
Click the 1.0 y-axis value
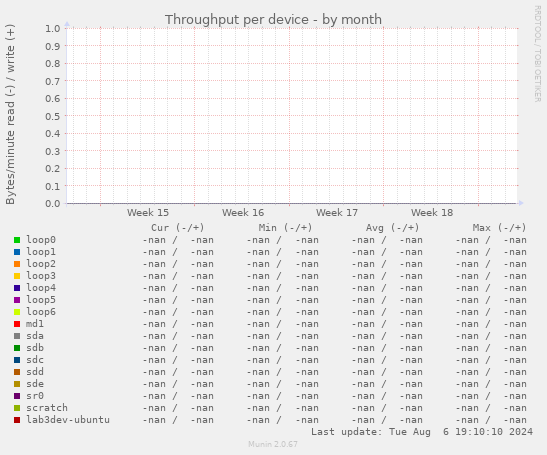tap(53, 28)
